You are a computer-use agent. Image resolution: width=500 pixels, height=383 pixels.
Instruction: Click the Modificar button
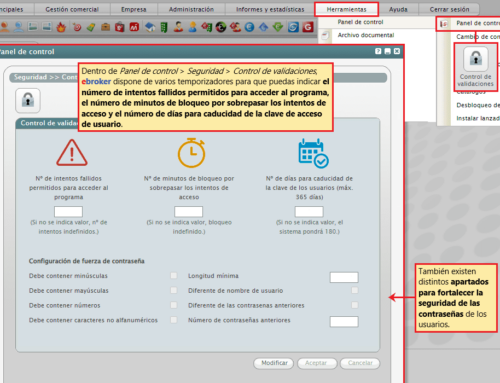(274, 363)
